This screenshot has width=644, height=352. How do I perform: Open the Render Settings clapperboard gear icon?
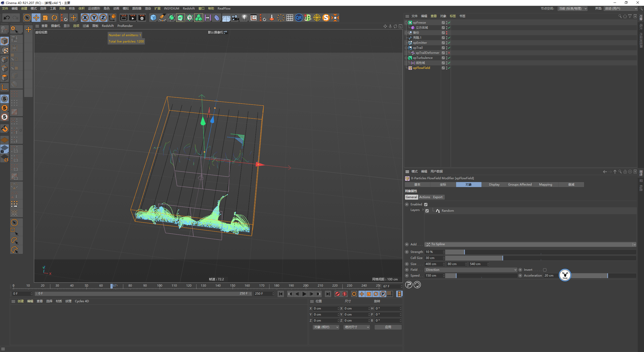(x=142, y=18)
